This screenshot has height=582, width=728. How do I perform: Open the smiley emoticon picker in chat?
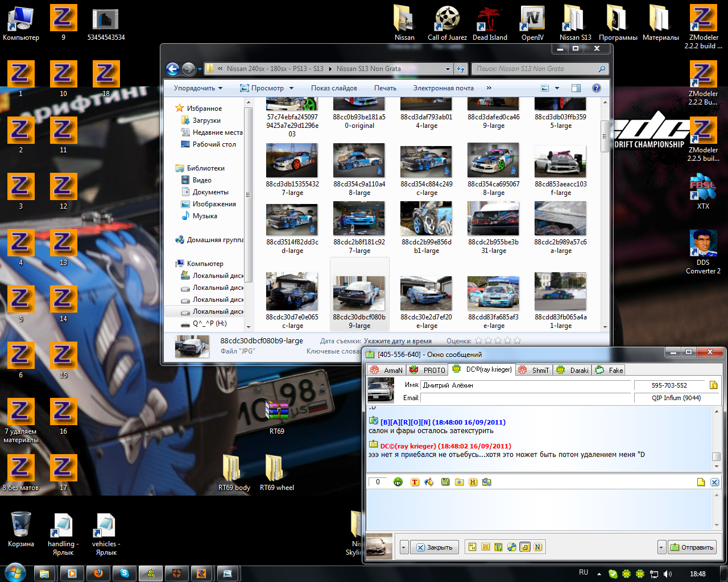398,482
